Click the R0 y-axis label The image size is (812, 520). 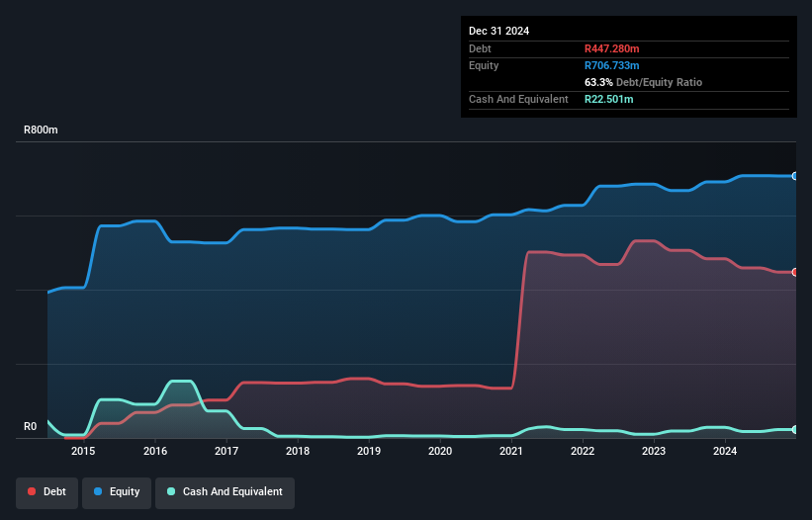30,427
